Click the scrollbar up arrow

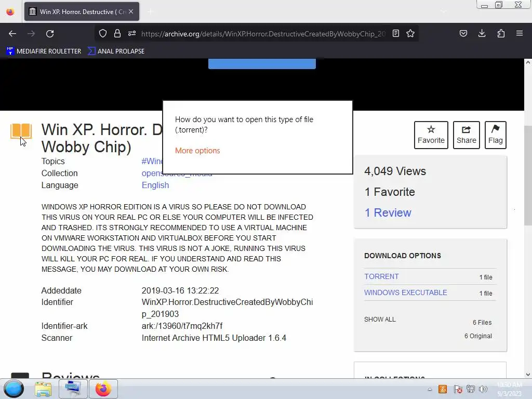tap(528, 62)
